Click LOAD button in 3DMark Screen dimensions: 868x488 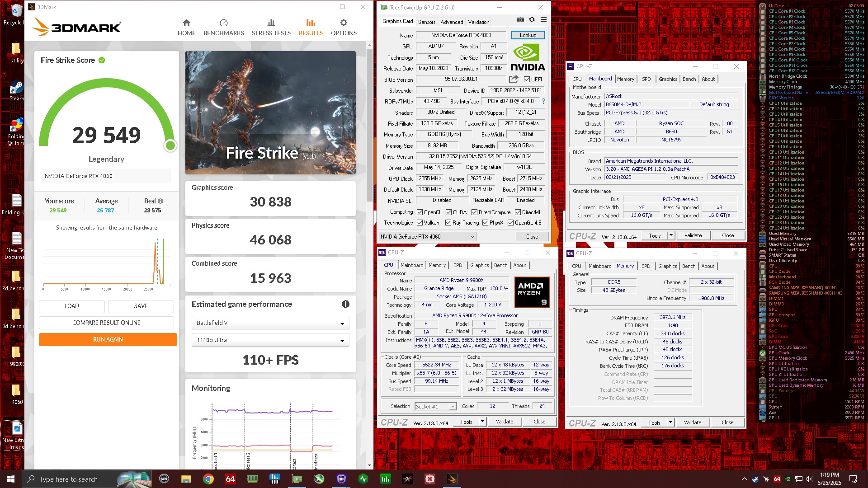[71, 306]
